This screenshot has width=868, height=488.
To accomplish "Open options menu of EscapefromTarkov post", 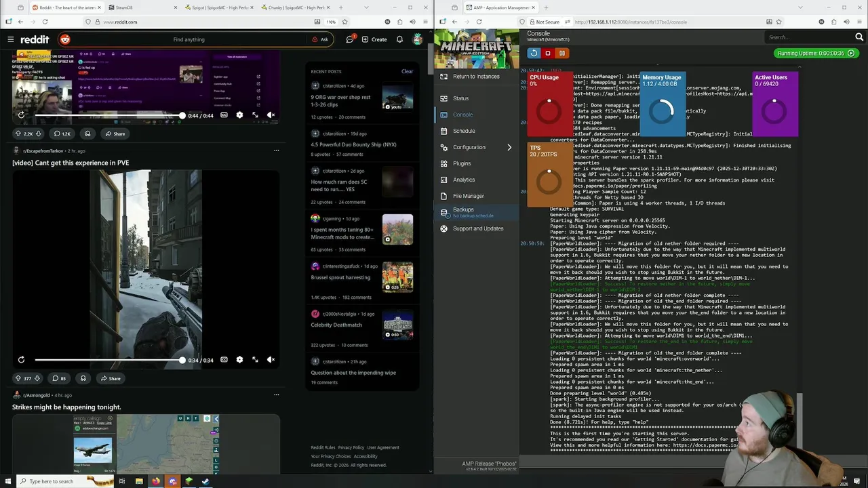I will pos(276,150).
